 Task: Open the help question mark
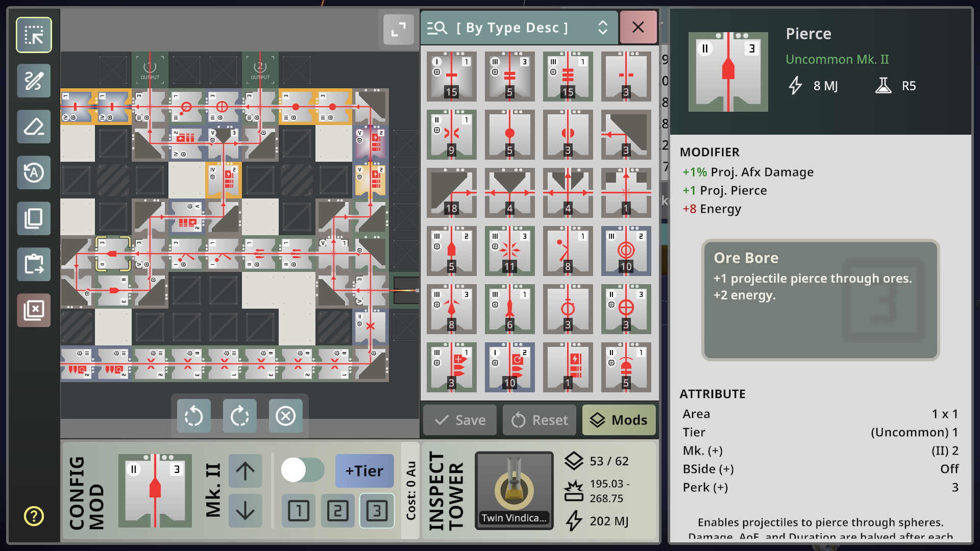(x=34, y=516)
